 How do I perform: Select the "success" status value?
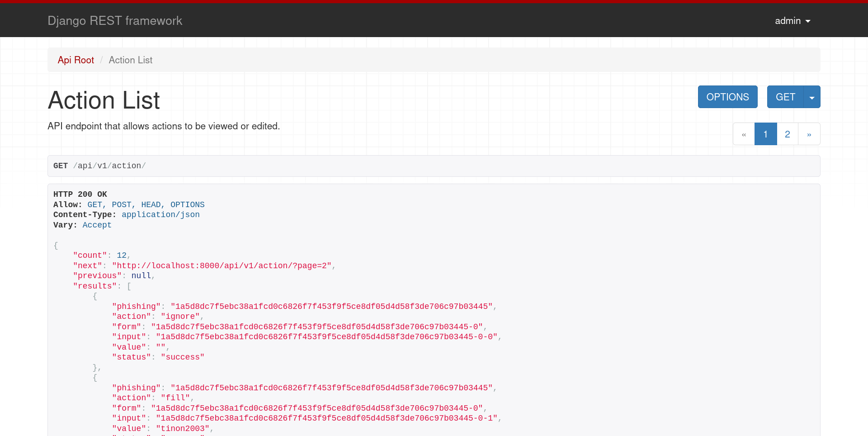[183, 357]
